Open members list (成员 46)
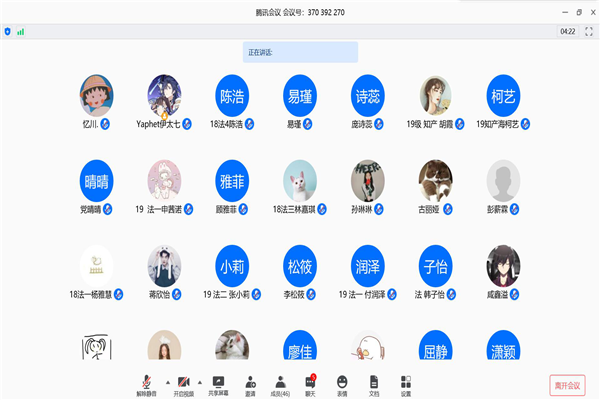The image size is (600, 400). [281, 383]
